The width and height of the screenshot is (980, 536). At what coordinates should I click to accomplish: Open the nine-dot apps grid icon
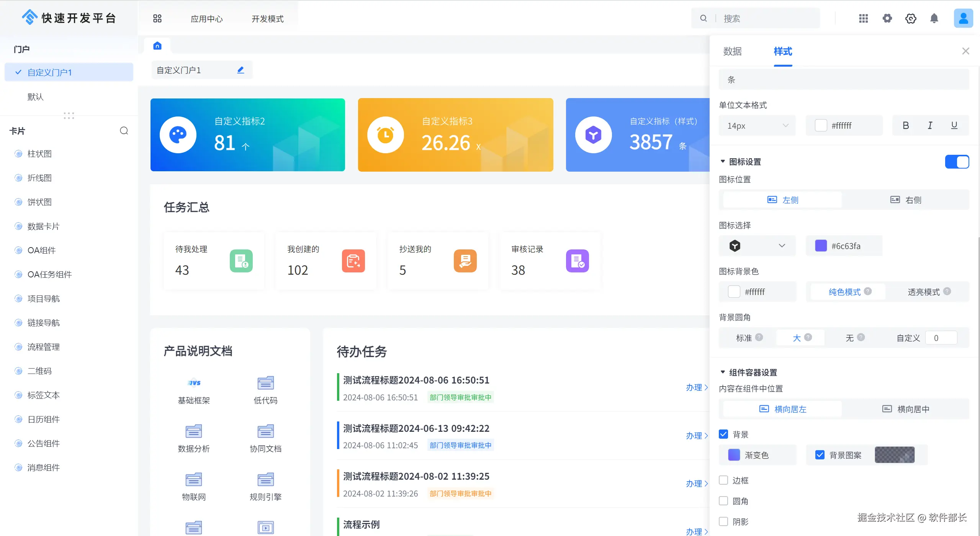863,18
